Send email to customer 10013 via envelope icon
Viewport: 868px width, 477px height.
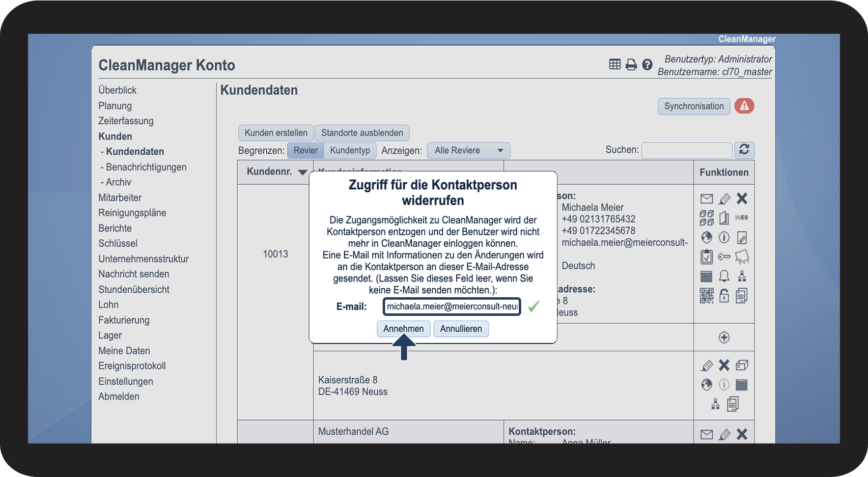(x=706, y=198)
